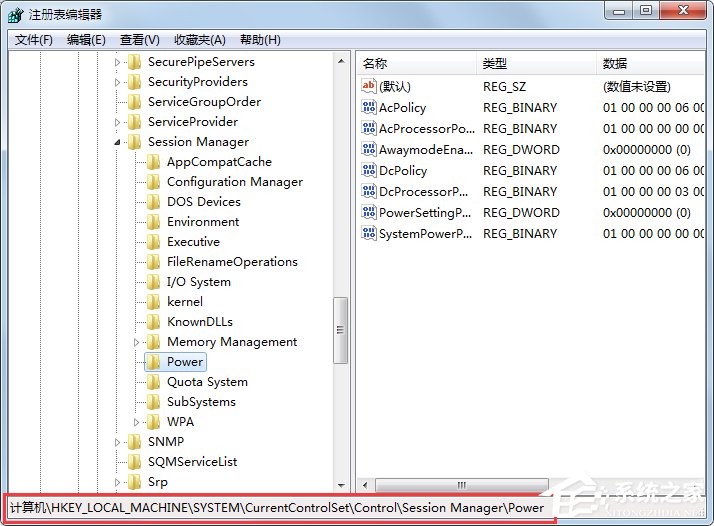Click the Registry Editor title bar icon
Viewport: 714px width, 526px height.
[15, 15]
